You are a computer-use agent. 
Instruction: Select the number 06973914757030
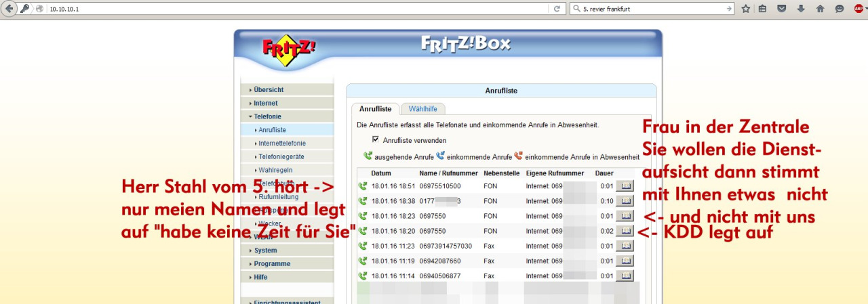pyautogui.click(x=446, y=246)
